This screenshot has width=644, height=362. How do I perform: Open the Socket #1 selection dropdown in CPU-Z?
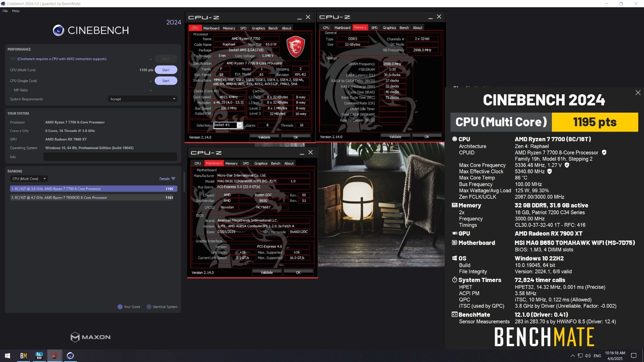click(228, 125)
